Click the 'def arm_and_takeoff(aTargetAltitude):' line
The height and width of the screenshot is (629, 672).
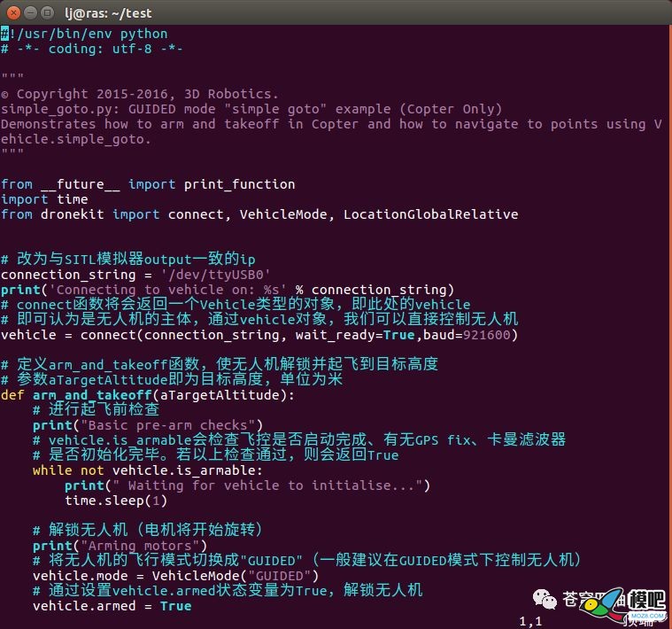click(148, 395)
